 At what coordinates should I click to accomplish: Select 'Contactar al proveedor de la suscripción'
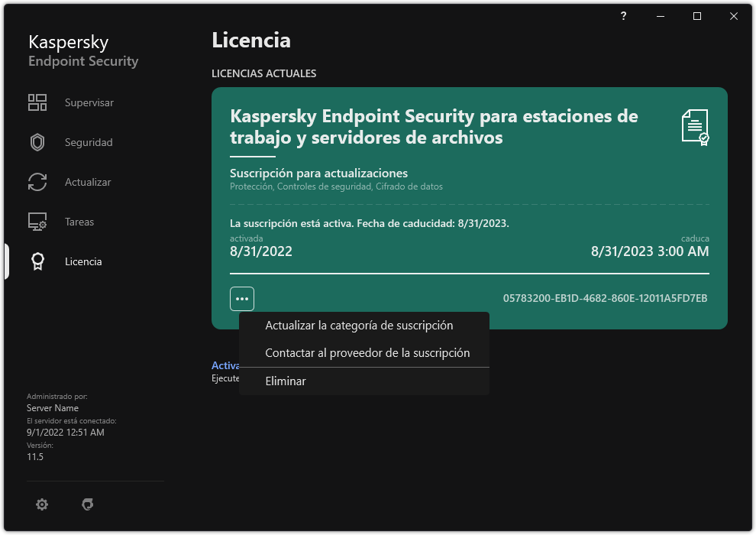[367, 352]
